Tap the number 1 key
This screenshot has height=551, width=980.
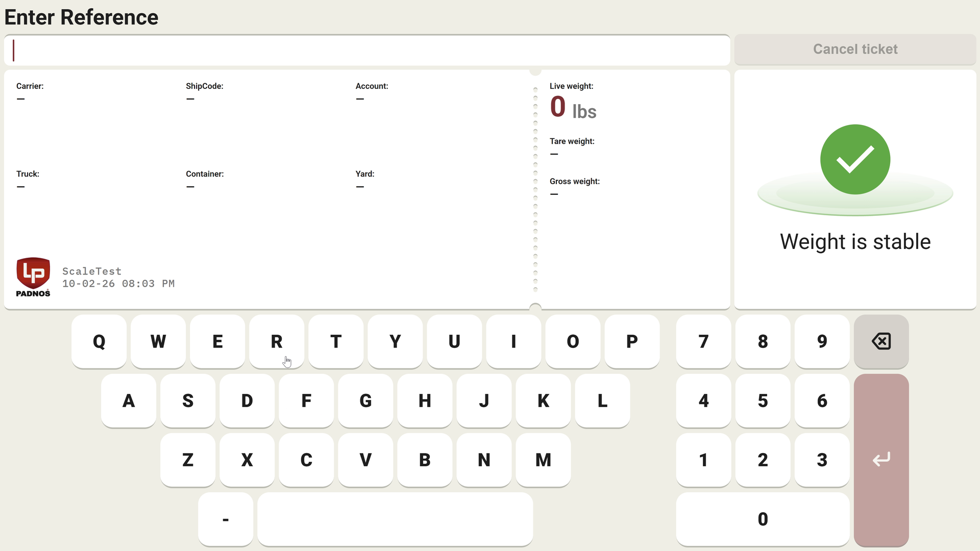pyautogui.click(x=703, y=460)
